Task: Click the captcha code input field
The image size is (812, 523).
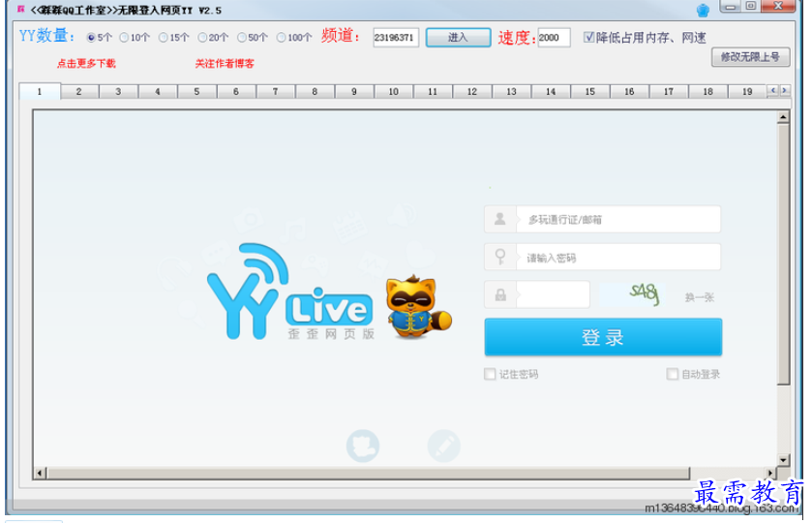Action: [x=553, y=294]
